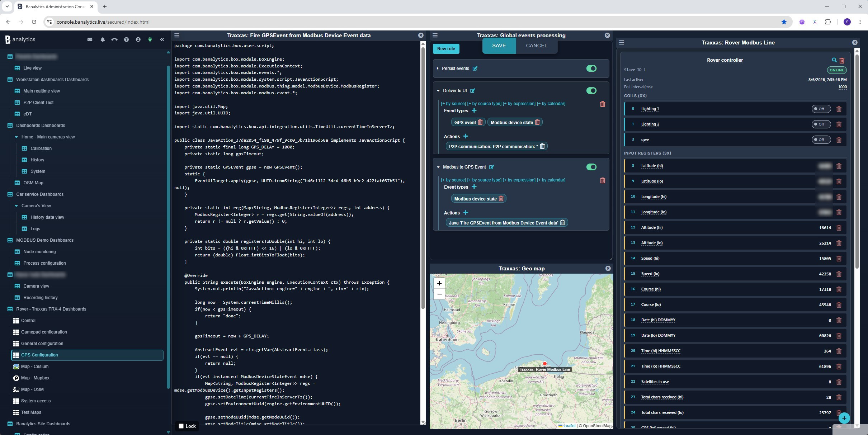Viewport: 868px width, 435px height.
Task: Click CANCEL in Global events processing
Action: (536, 46)
